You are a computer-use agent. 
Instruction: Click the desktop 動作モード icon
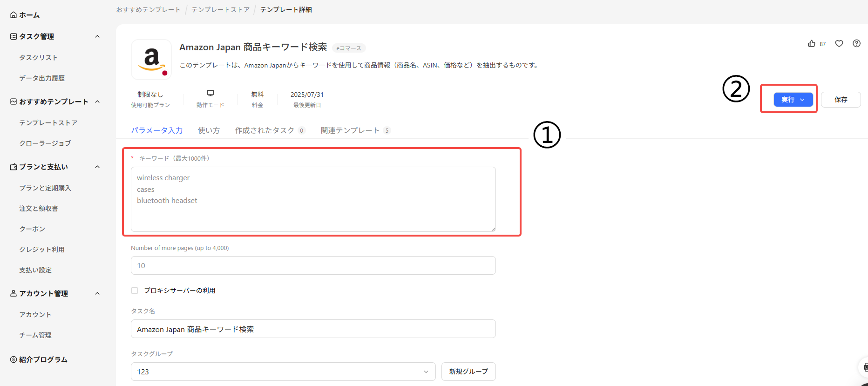pyautogui.click(x=210, y=93)
